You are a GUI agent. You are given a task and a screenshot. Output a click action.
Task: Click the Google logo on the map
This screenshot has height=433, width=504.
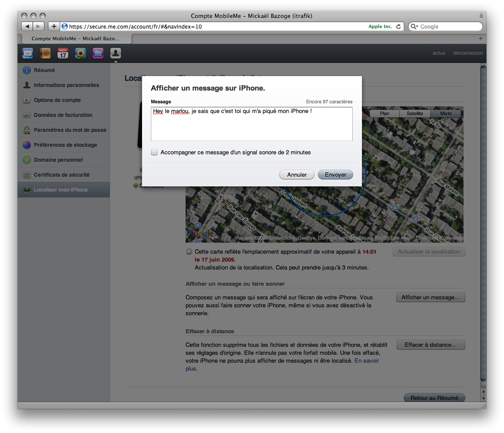click(x=200, y=233)
